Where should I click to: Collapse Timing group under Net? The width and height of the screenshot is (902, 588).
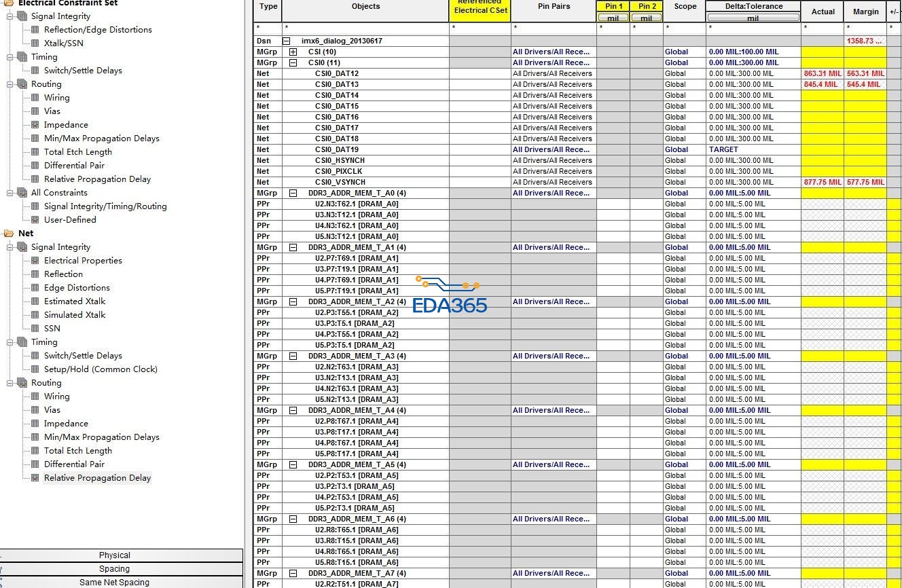click(10, 342)
